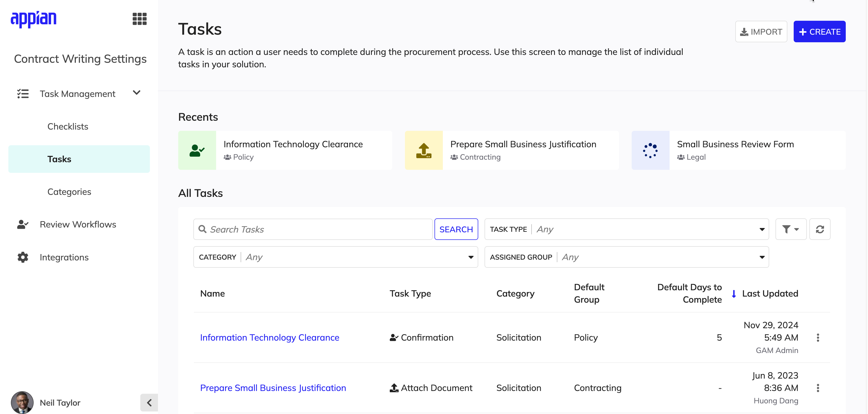Click the 'GAM Admin' updater text
Image resolution: width=868 pixels, height=414 pixels.
point(777,350)
